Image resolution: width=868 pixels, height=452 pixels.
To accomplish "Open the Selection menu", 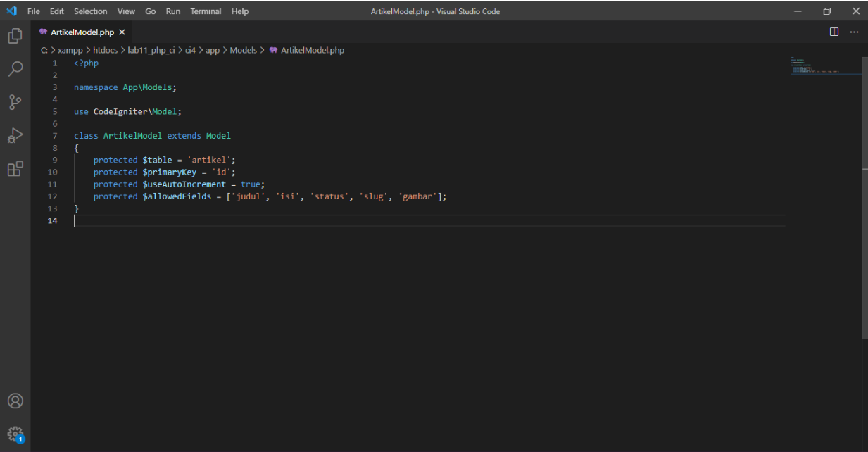I will (x=90, y=11).
